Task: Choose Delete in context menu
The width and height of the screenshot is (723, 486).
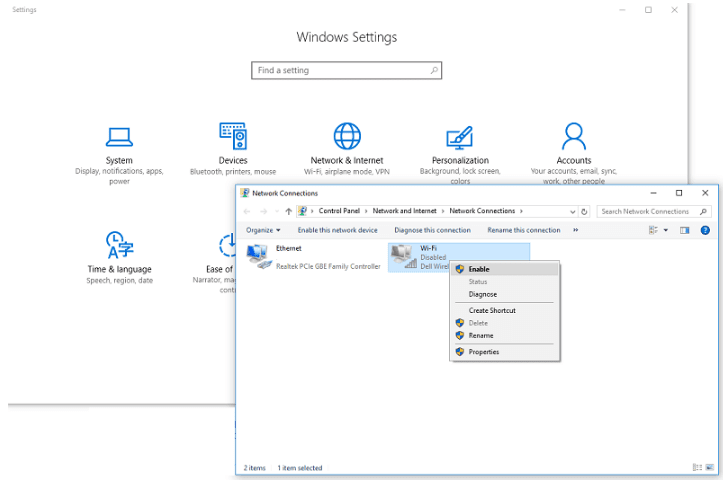Action: pyautogui.click(x=505, y=323)
